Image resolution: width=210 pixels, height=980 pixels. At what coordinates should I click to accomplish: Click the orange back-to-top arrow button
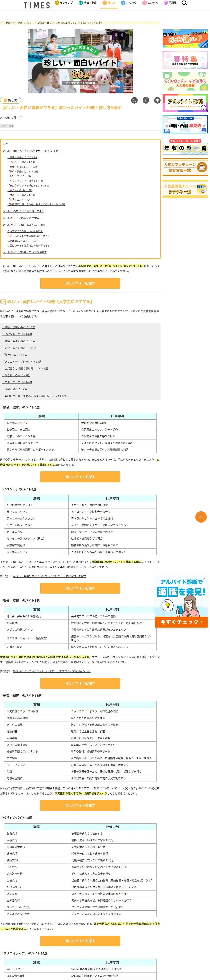201,517
